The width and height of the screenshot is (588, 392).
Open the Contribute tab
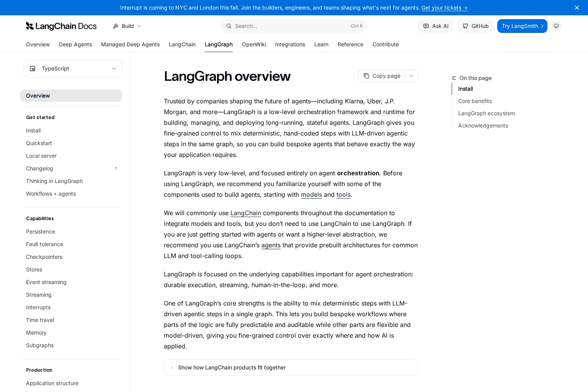pyautogui.click(x=385, y=44)
